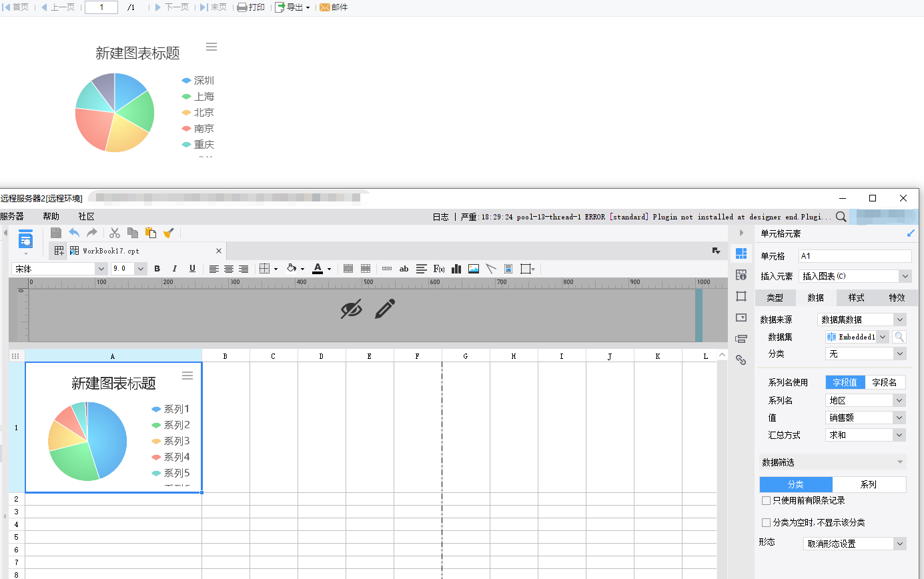Open the cell border style dropdown arrow
Viewport: 924px width, 579px height.
(x=276, y=269)
